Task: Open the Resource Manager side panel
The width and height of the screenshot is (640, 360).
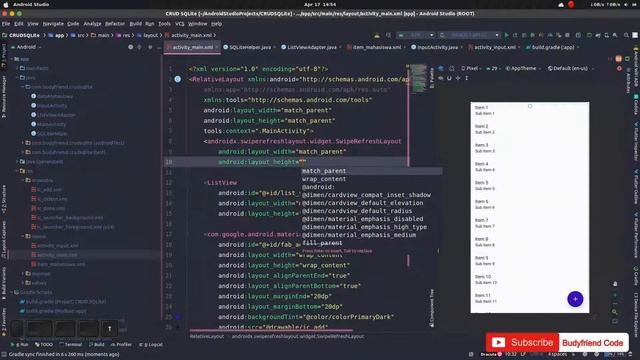Action: click(x=4, y=97)
